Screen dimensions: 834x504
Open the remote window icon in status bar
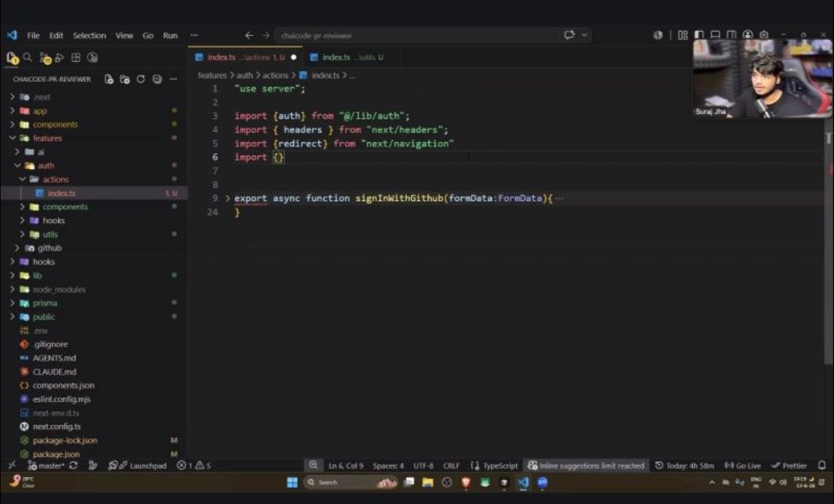point(12,465)
